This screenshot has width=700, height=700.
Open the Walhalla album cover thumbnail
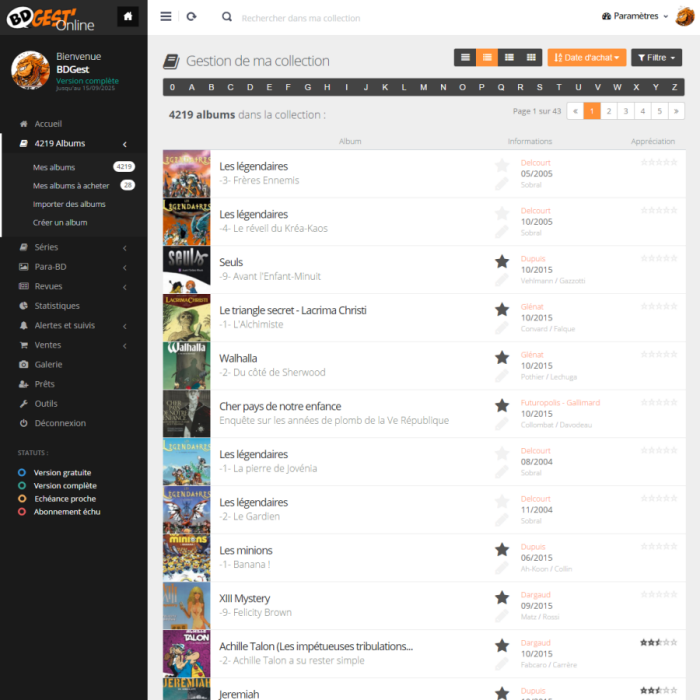[x=187, y=366]
